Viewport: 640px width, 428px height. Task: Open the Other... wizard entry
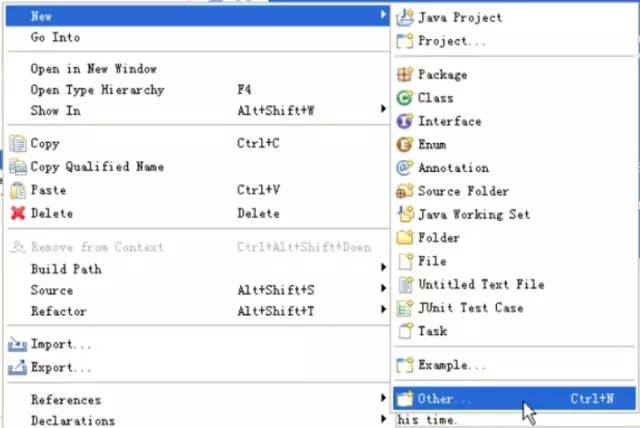coord(514,399)
